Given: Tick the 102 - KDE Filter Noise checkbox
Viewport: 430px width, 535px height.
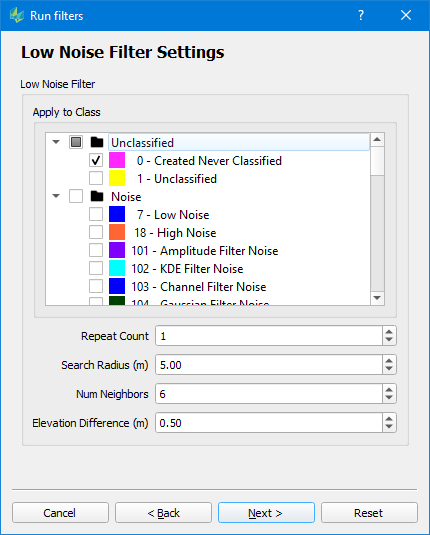Looking at the screenshot, I should [96, 268].
